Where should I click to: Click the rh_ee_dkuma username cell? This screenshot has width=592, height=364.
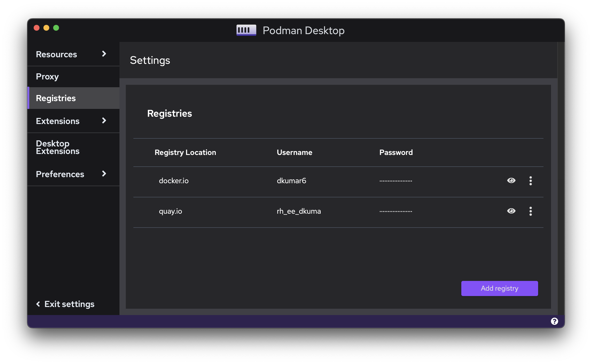pos(299,211)
